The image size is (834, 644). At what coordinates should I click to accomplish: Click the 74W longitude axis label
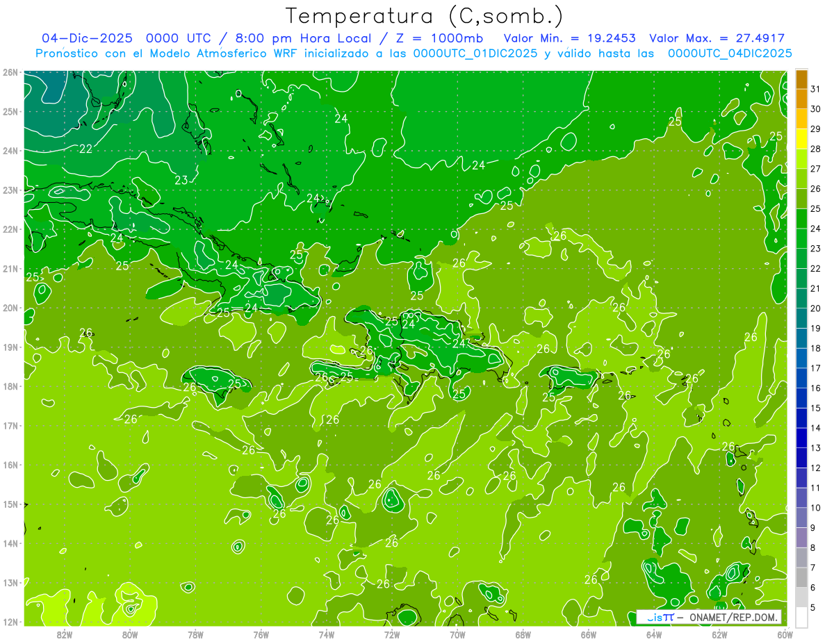326,634
